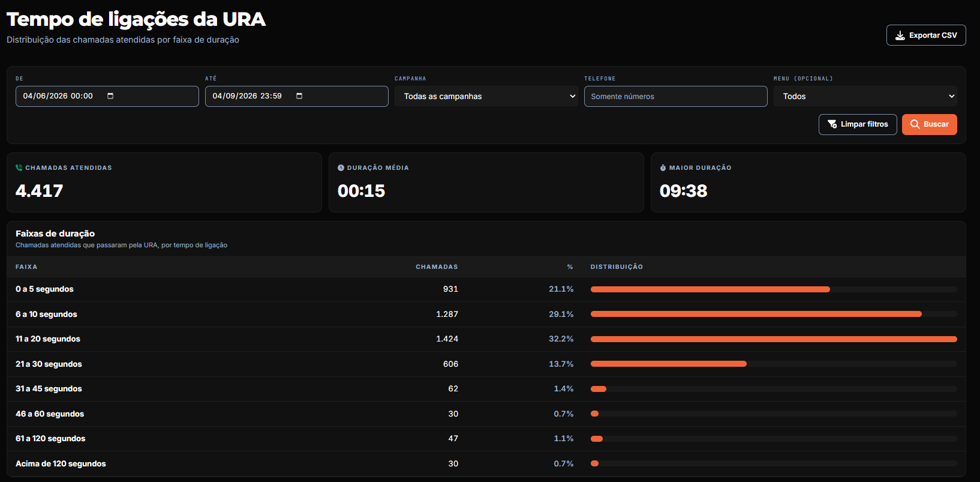Click the distribution bar for 6 a 10 segundos

756,314
